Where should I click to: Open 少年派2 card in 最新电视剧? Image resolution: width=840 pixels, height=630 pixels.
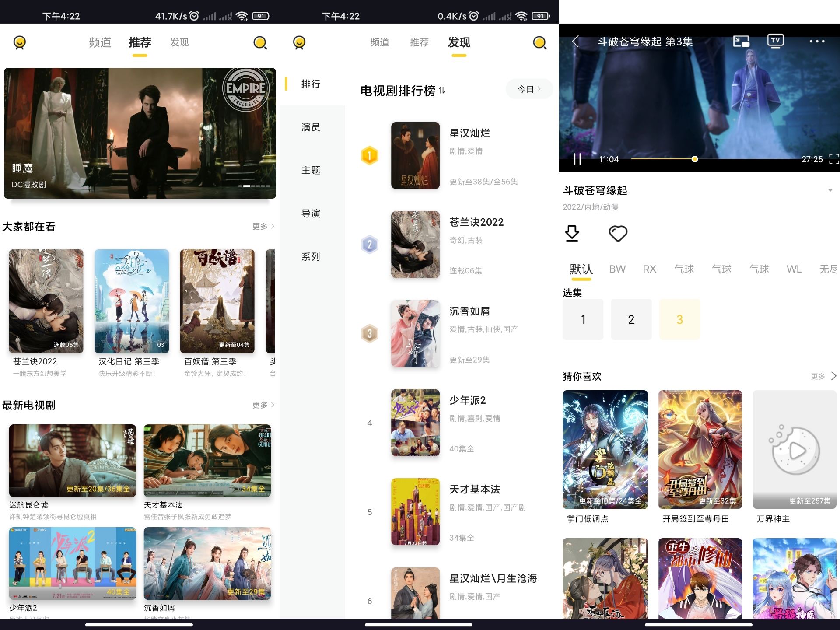click(73, 563)
